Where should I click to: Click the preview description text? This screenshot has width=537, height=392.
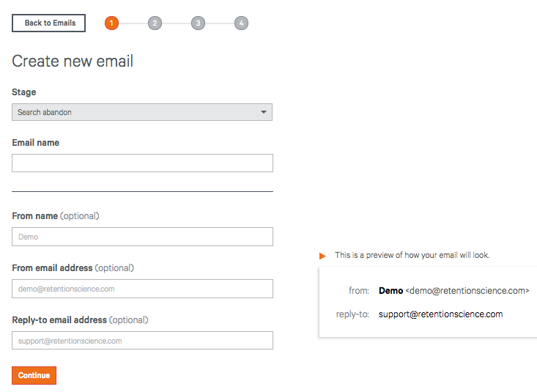(412, 255)
